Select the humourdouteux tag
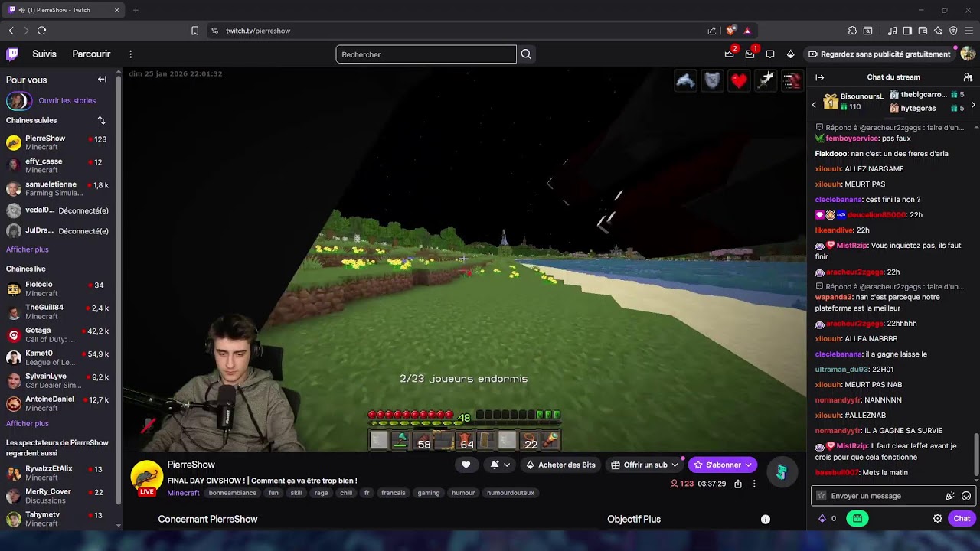Screen dimensions: 980x551 tap(511, 493)
